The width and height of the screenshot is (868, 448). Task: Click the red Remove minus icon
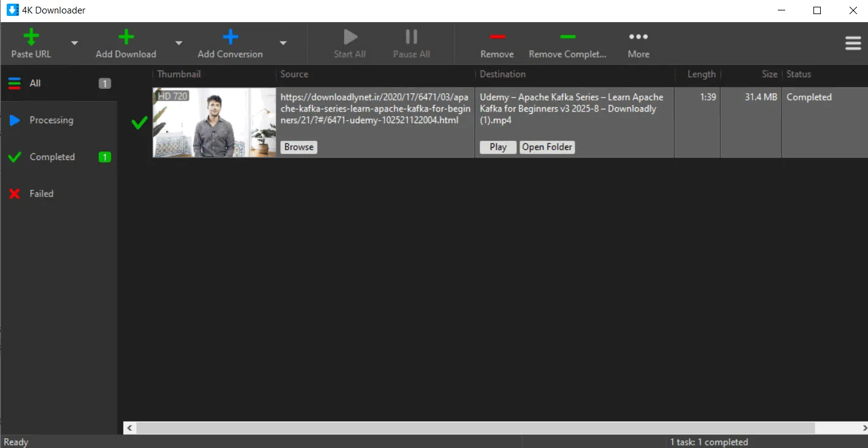click(497, 37)
